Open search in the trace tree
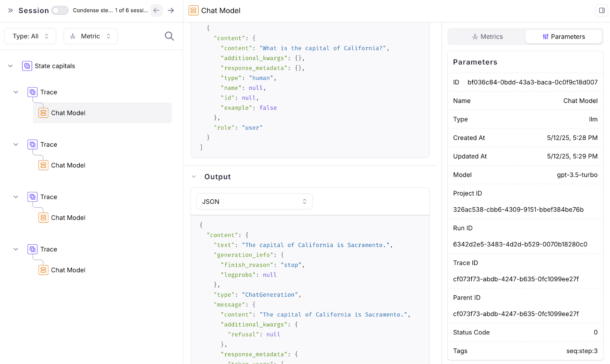The image size is (610, 364). (169, 36)
